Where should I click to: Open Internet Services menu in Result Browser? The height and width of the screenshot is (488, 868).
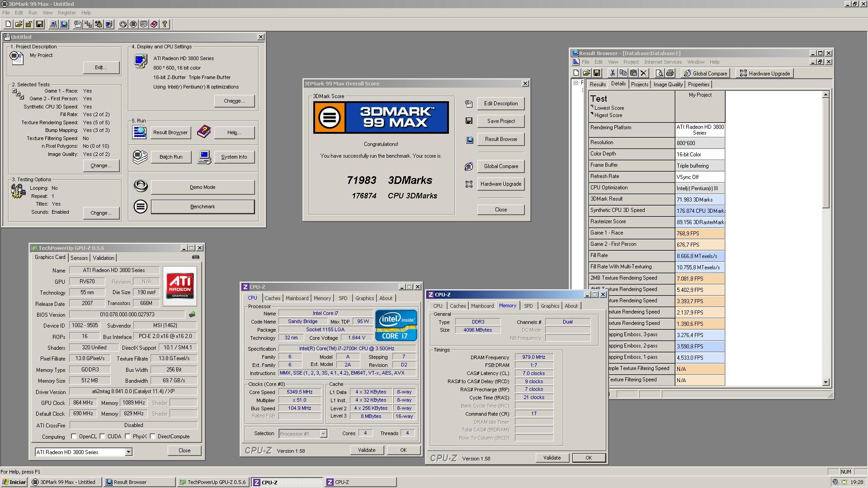tap(663, 62)
